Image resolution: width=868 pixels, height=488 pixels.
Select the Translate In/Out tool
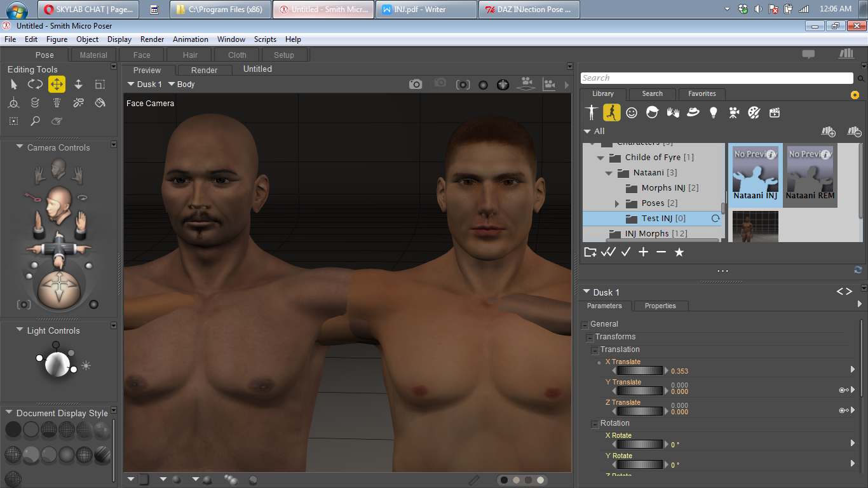tap(78, 84)
